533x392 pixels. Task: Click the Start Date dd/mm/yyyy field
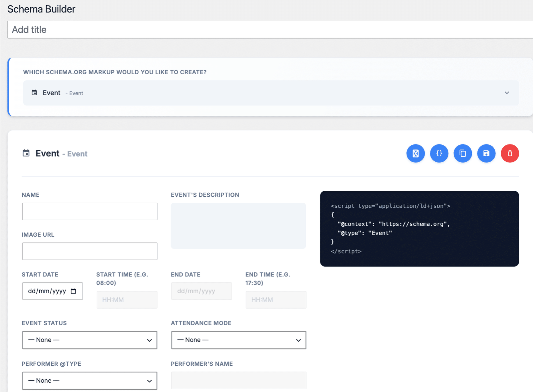(x=52, y=291)
